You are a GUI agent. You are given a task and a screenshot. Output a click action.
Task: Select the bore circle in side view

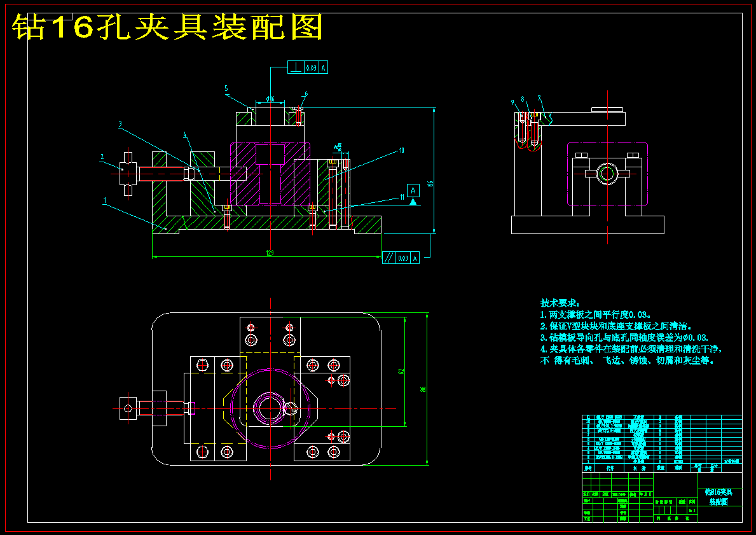(607, 174)
